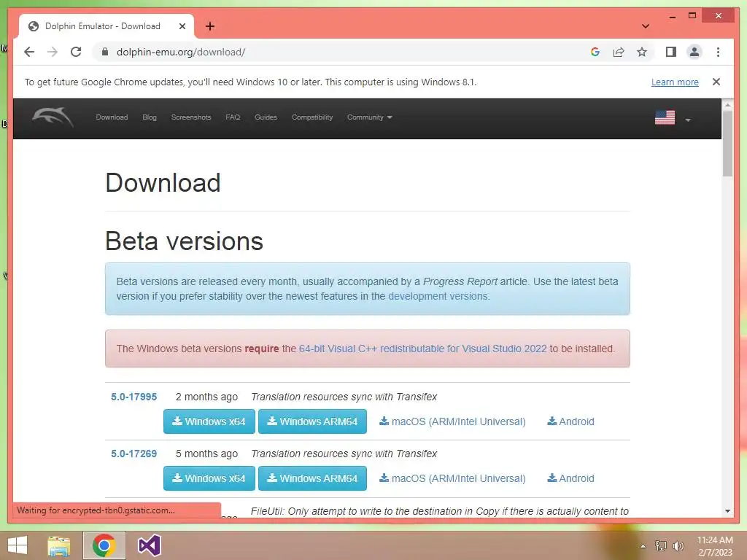
Task: Click the Chrome taskbar icon
Action: point(104,545)
